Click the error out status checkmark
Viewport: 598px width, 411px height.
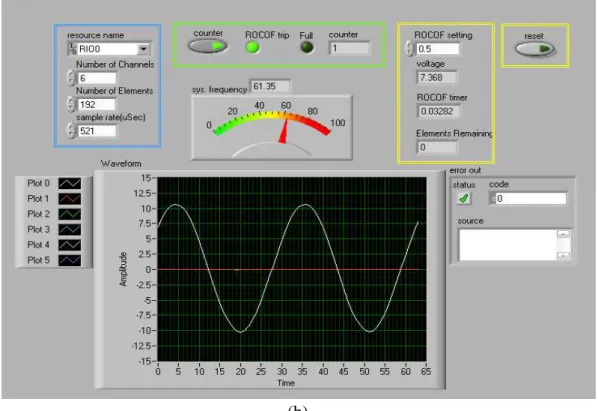point(464,199)
